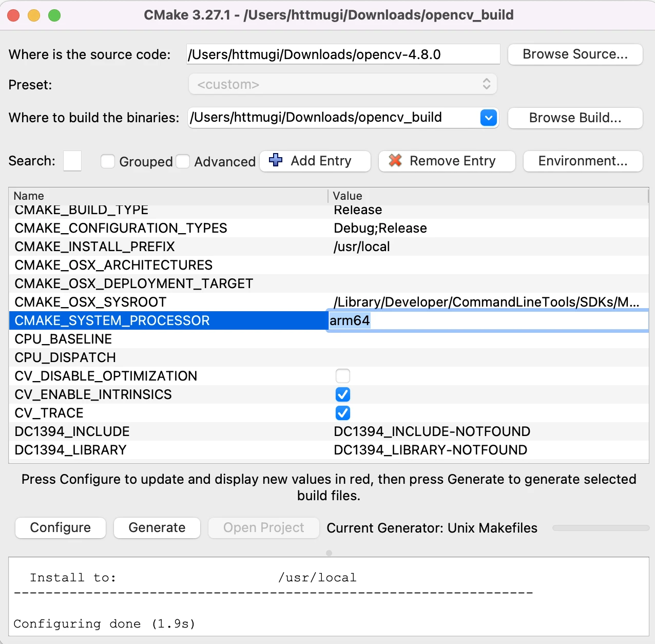Click the Configure button
The image size is (655, 644).
click(x=61, y=528)
